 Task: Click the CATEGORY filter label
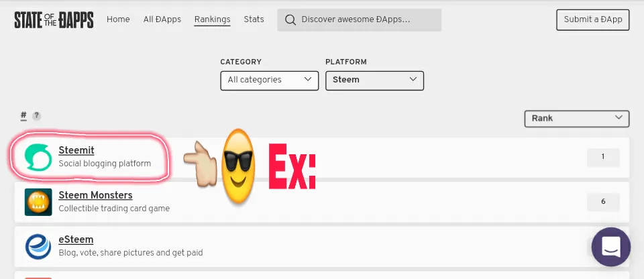tap(241, 62)
